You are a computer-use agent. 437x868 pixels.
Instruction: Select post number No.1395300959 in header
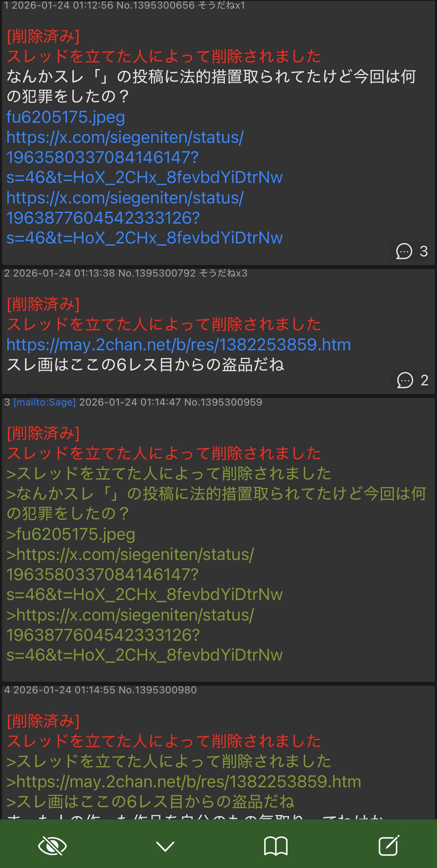click(x=223, y=402)
